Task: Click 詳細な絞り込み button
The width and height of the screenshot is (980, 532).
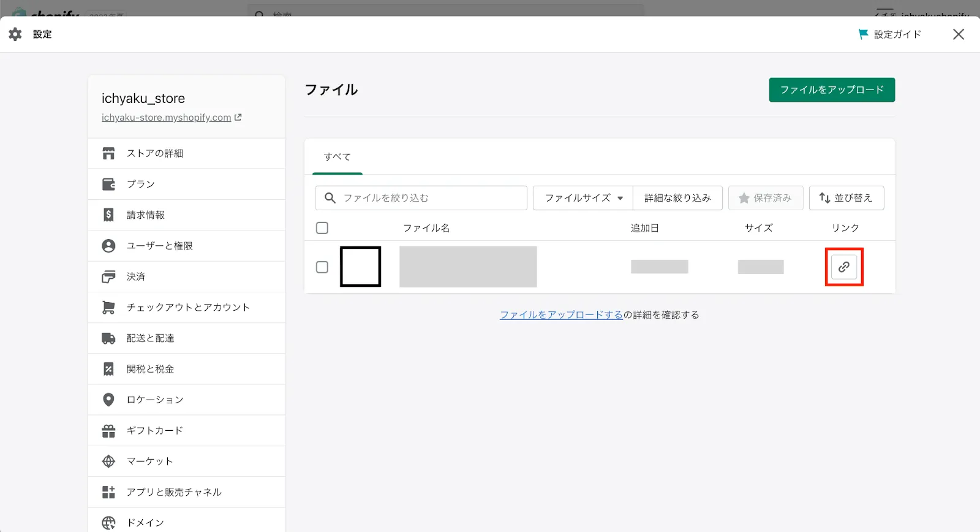Action: (677, 198)
